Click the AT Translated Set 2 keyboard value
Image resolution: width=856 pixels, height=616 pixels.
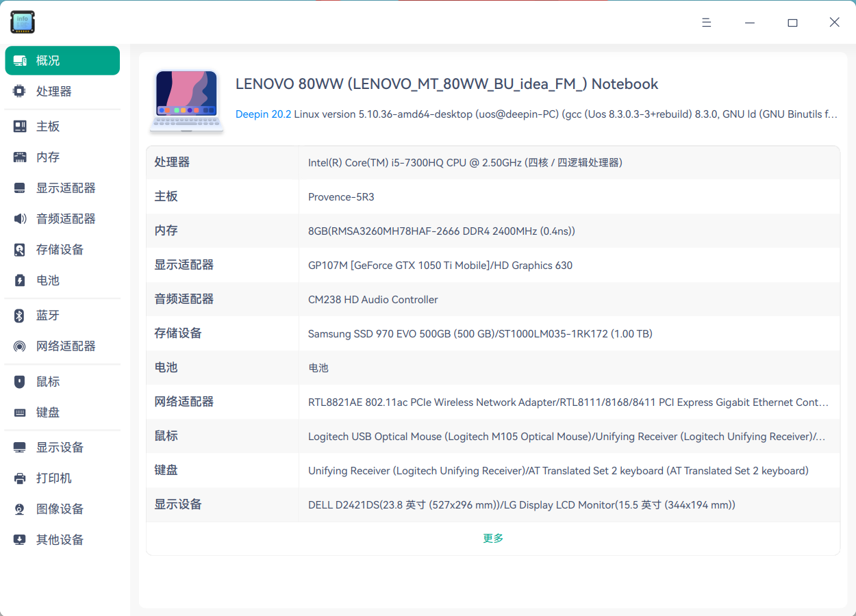(x=558, y=471)
